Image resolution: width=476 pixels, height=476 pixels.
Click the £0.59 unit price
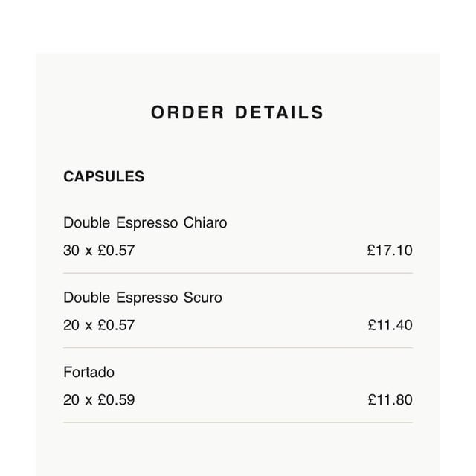click(116, 400)
